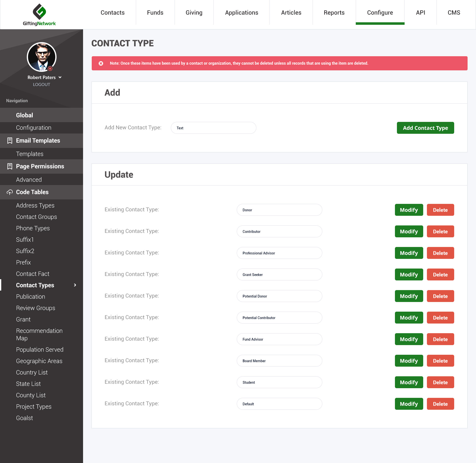This screenshot has width=476, height=463.
Task: Select Goalst in the sidebar
Action: (x=24, y=418)
